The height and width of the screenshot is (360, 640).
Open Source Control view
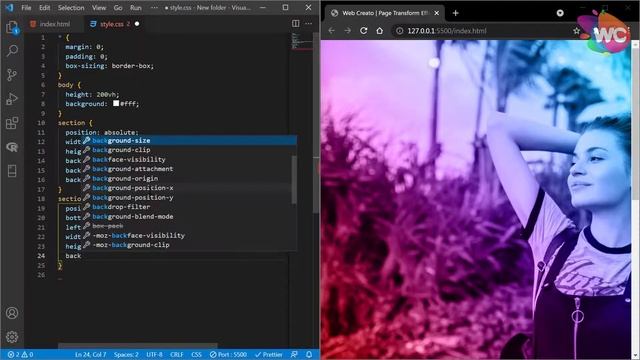[x=12, y=75]
